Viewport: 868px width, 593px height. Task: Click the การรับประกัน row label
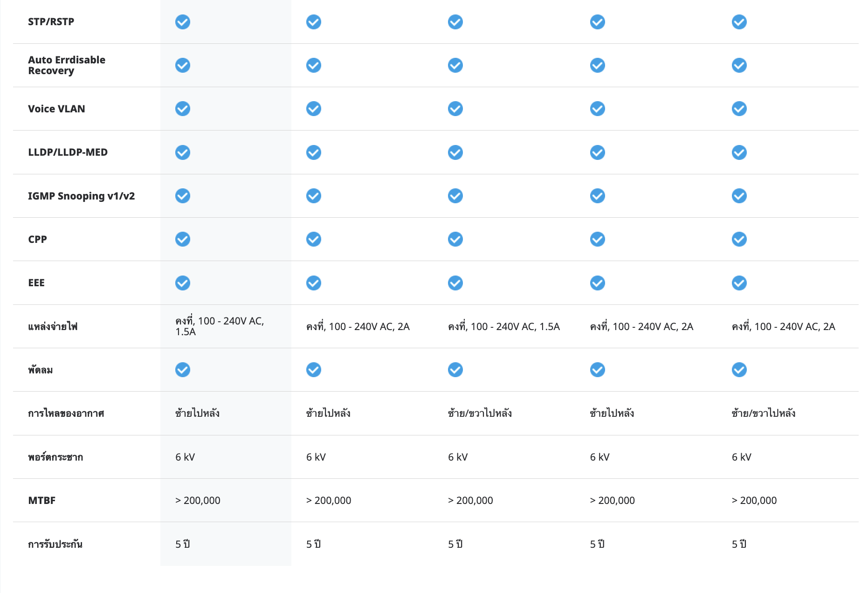pos(55,544)
